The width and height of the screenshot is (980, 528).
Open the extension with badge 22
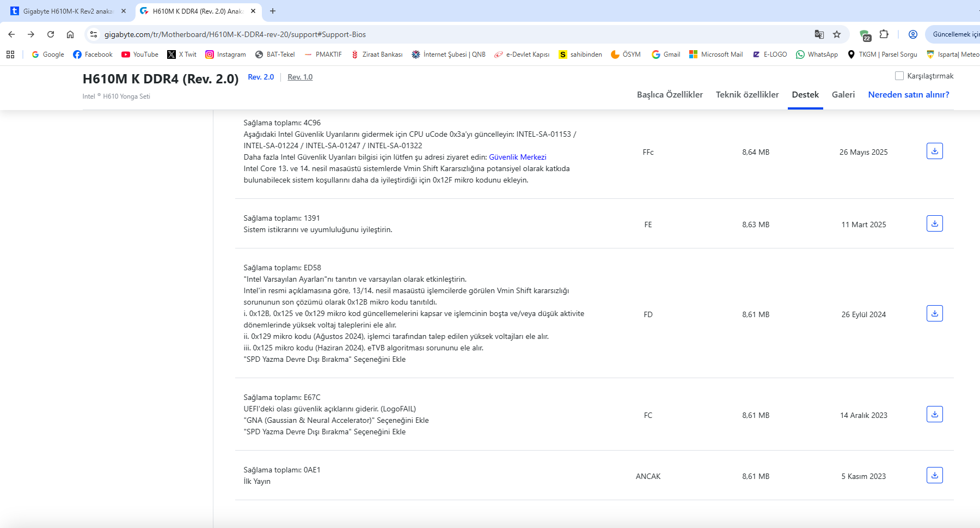[x=865, y=35]
